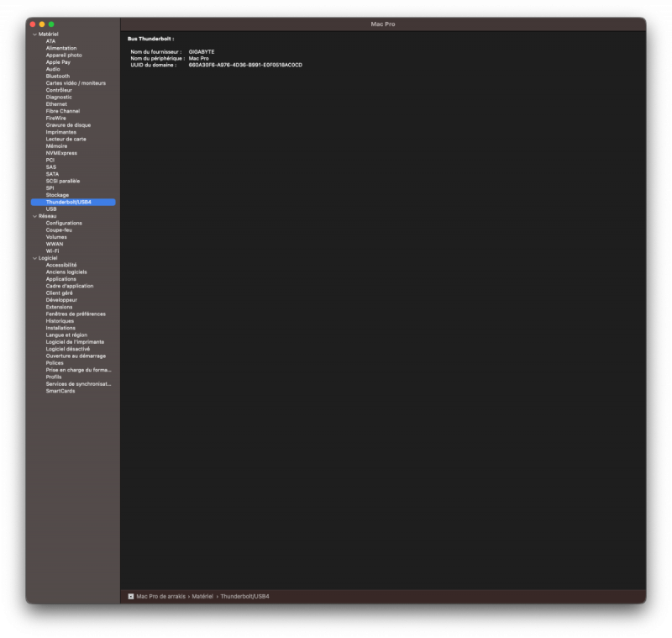The image size is (672, 638).
Task: Open Accessibilité under Logiciel
Action: point(61,266)
